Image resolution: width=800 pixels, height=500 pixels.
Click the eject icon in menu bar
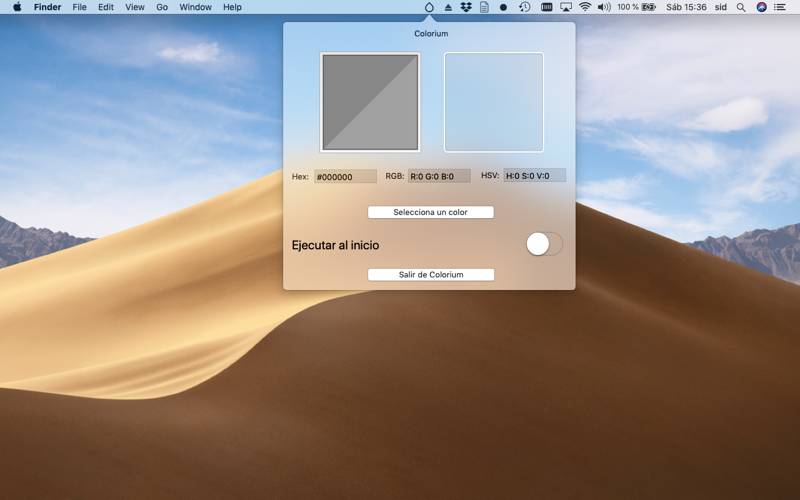pos(448,7)
